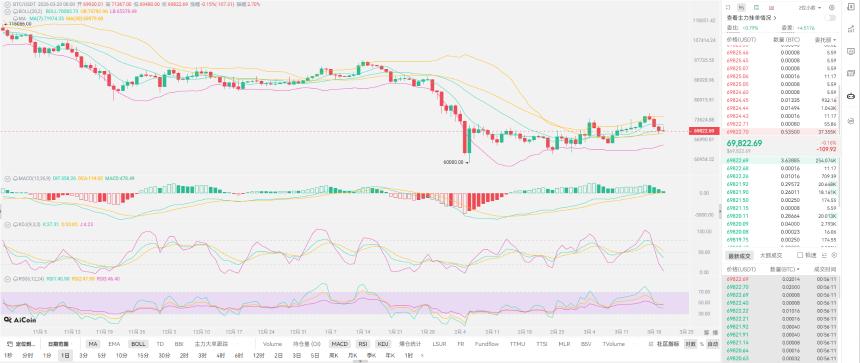Collapse the BOLL indicator legend
Screen dimensions: 860x363
[7, 12]
